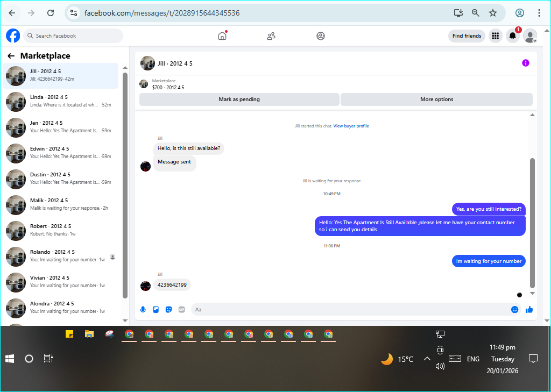
Task: Click the back arrow beside Marketplace
Action: (x=11, y=56)
